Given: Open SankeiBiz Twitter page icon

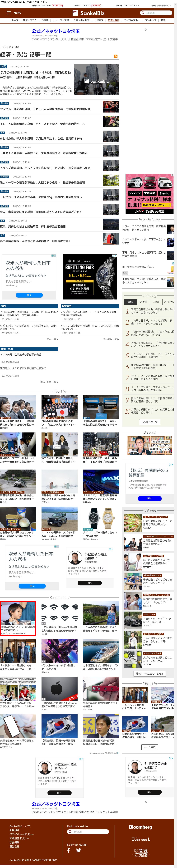Looking at the screenshot, I should [78, 850].
